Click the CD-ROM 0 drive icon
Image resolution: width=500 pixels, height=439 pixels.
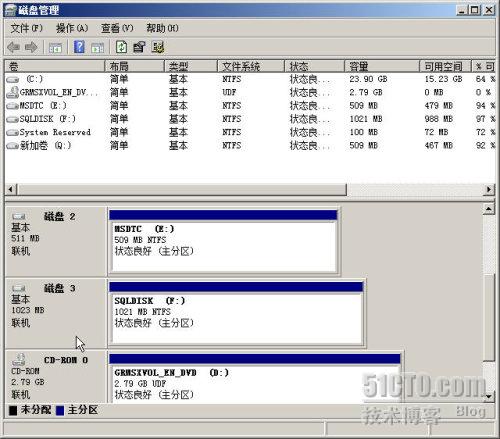coord(19,360)
